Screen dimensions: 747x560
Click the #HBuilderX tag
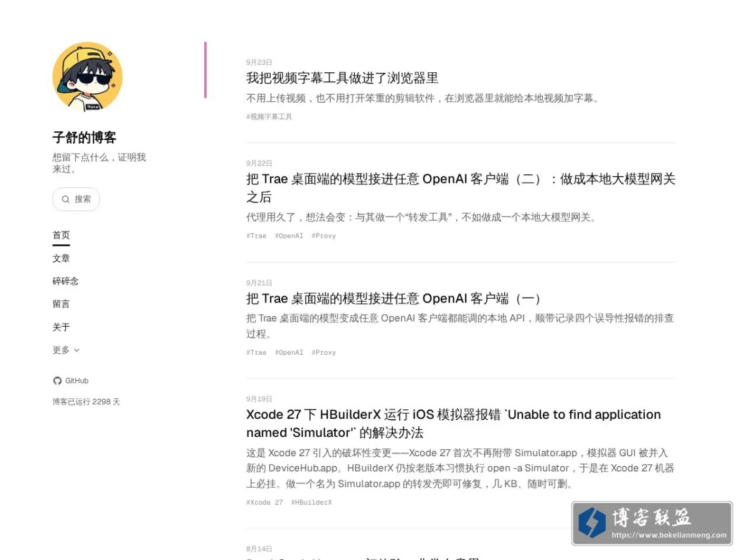[x=311, y=502]
